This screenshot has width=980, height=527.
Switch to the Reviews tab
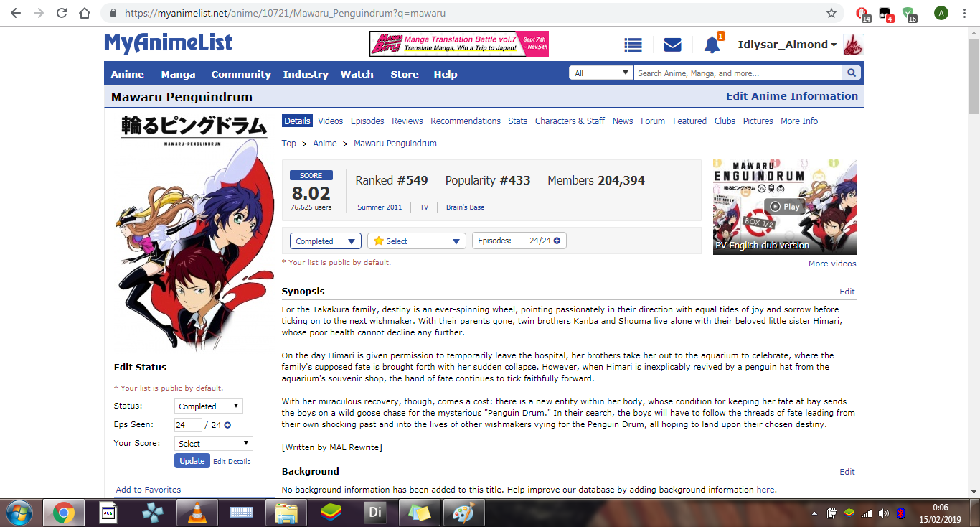coord(407,121)
